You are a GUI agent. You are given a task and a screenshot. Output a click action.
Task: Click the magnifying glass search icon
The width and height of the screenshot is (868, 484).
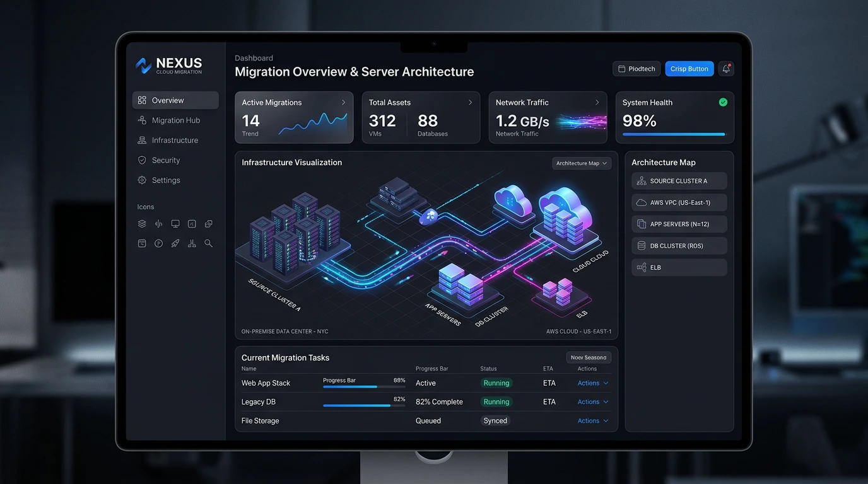point(208,243)
